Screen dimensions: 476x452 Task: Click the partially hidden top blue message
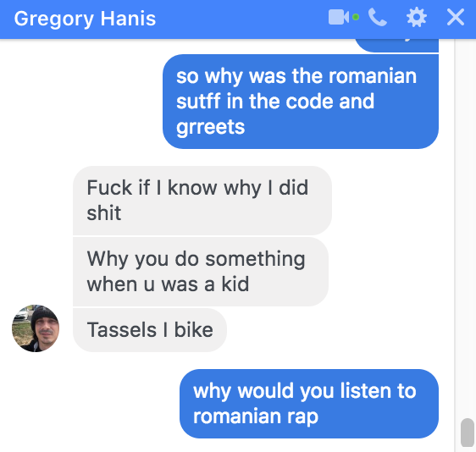point(397,45)
